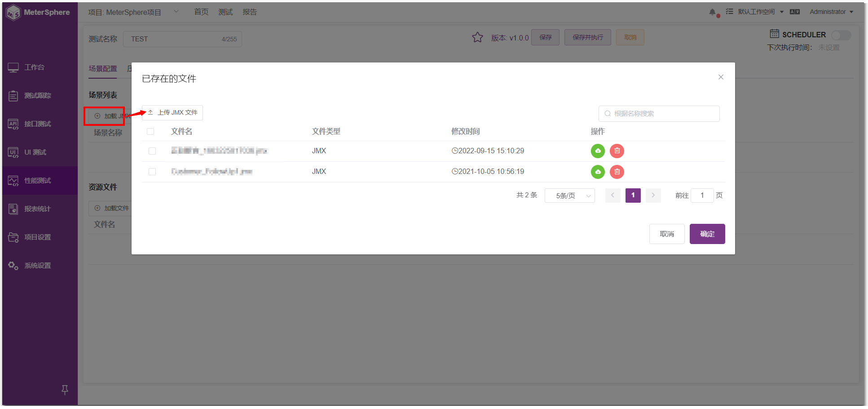Open the Administrator user menu
This screenshot has width=868, height=409.
[831, 12]
